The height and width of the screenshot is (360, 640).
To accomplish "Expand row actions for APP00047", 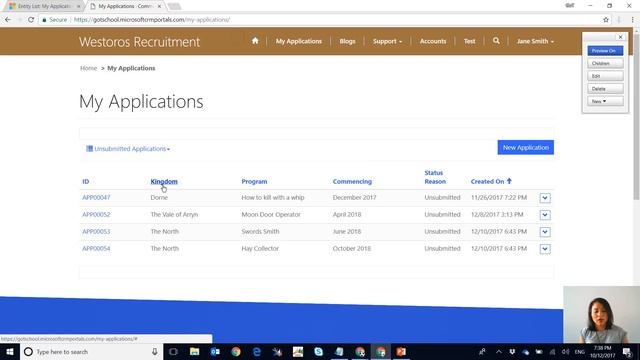I will click(x=545, y=198).
